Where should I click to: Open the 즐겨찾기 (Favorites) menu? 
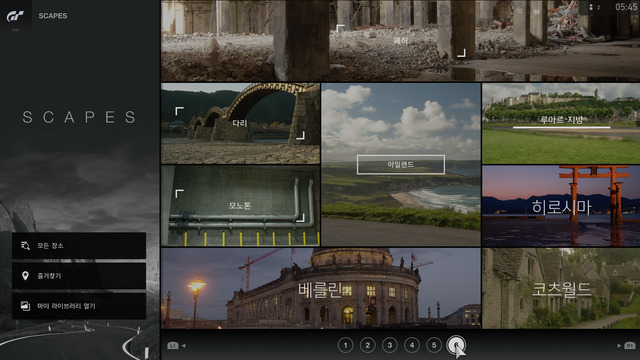pos(79,276)
